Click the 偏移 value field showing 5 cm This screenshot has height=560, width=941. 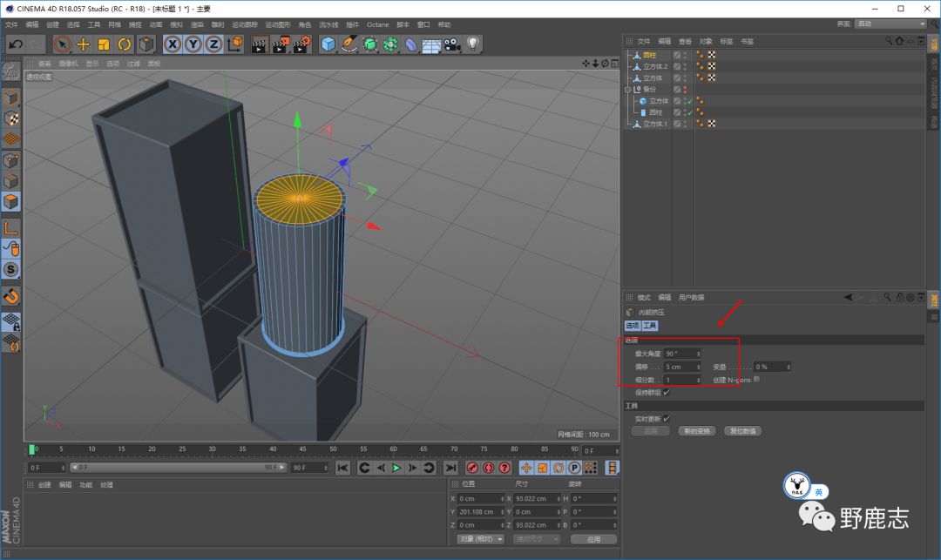[680, 367]
